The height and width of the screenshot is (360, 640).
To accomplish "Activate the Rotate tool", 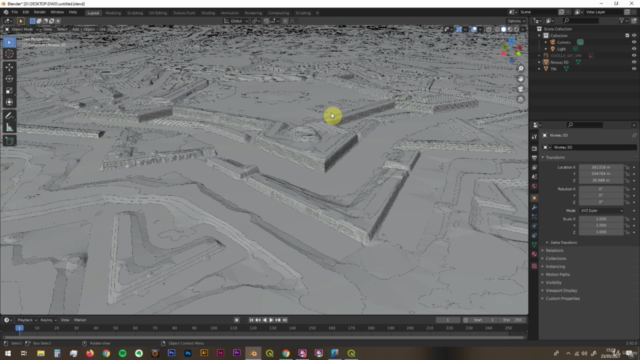I will (9, 79).
